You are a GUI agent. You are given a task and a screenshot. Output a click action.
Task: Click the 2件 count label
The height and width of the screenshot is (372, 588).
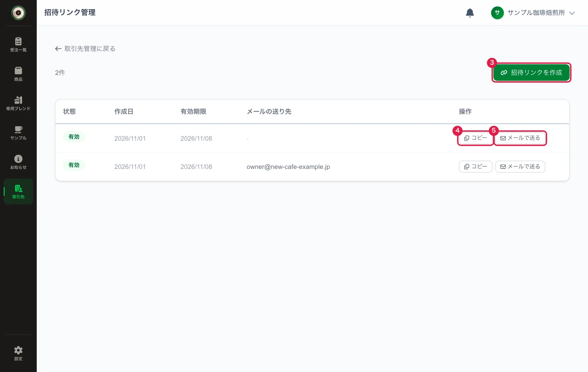[x=60, y=73]
